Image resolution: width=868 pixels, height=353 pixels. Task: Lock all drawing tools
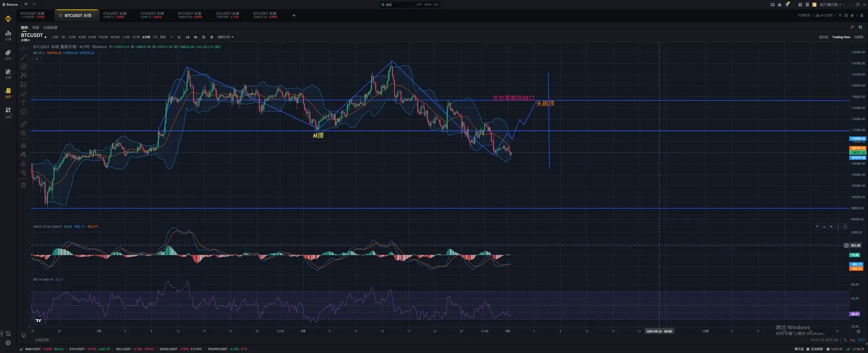coord(23,164)
